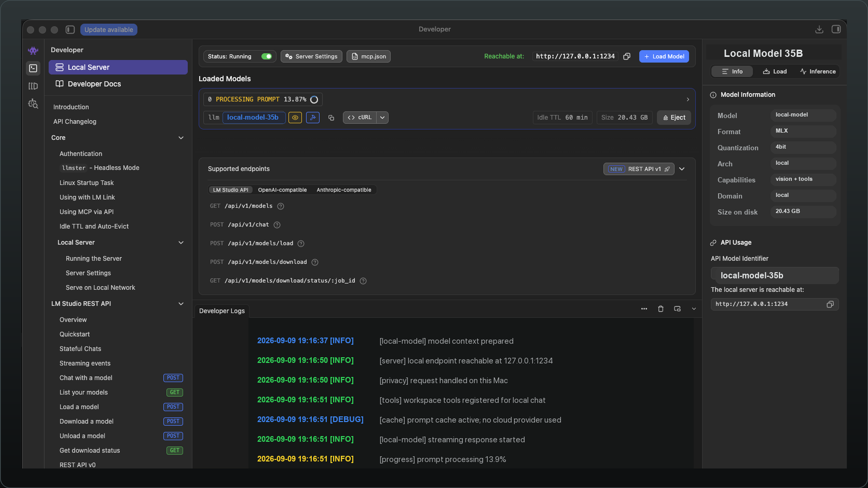The image size is (868, 488).
Task: Copy the reachable server address in top bar
Action: click(x=627, y=56)
